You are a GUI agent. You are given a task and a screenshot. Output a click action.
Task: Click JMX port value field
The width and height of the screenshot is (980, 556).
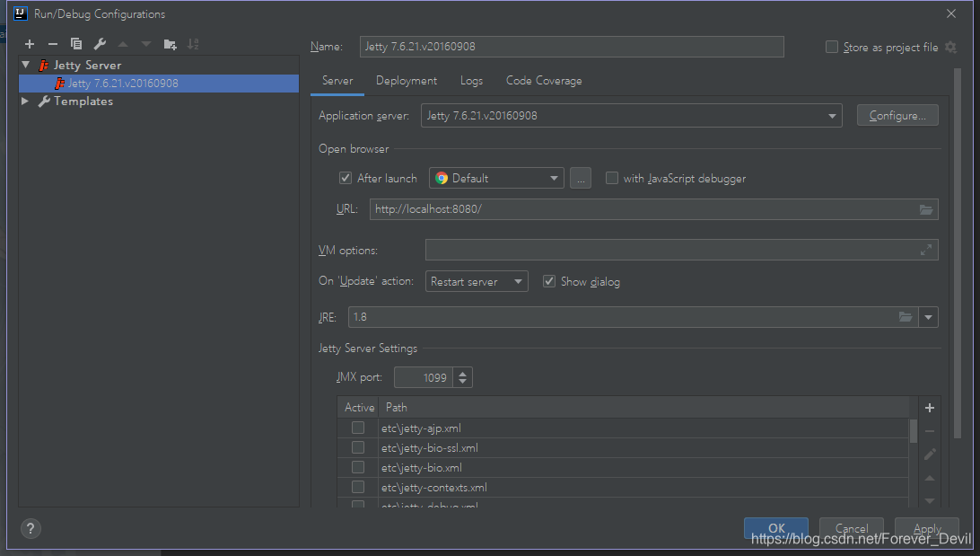click(x=424, y=377)
